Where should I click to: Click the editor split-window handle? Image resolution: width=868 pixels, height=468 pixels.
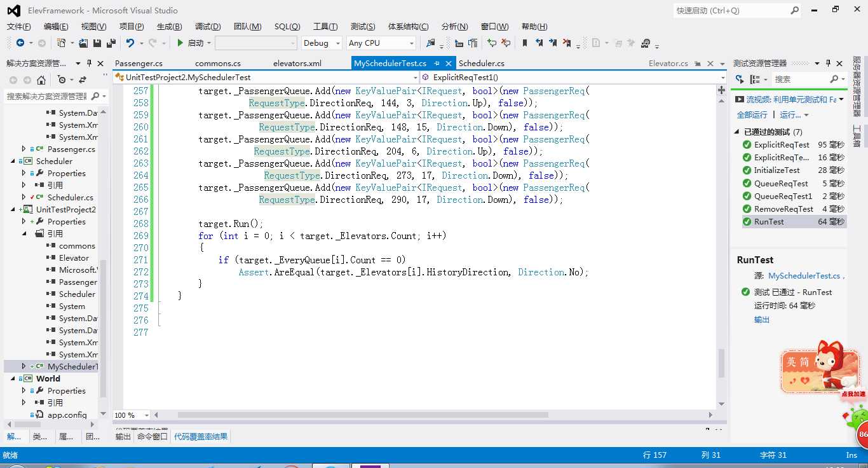pos(721,90)
